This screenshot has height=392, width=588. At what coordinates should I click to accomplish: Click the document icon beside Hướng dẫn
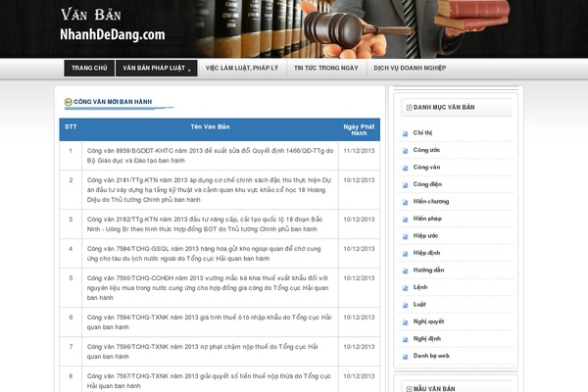(x=405, y=270)
